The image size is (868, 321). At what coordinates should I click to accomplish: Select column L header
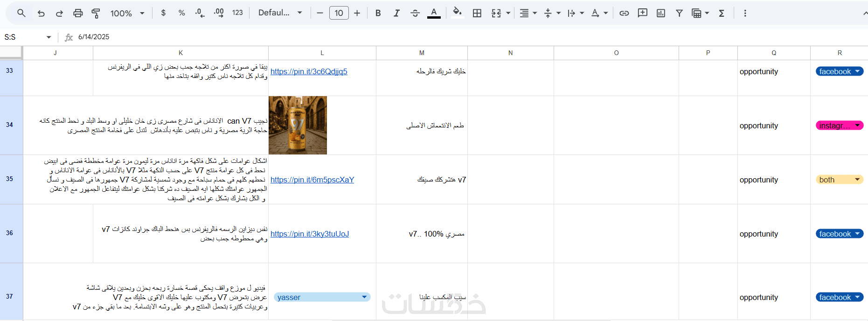(322, 53)
